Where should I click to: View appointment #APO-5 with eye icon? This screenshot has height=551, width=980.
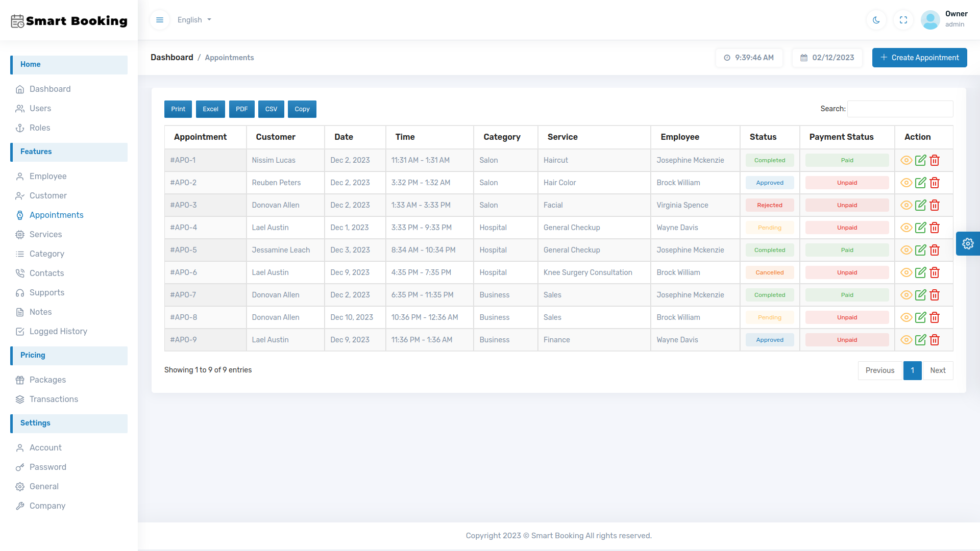(x=906, y=250)
